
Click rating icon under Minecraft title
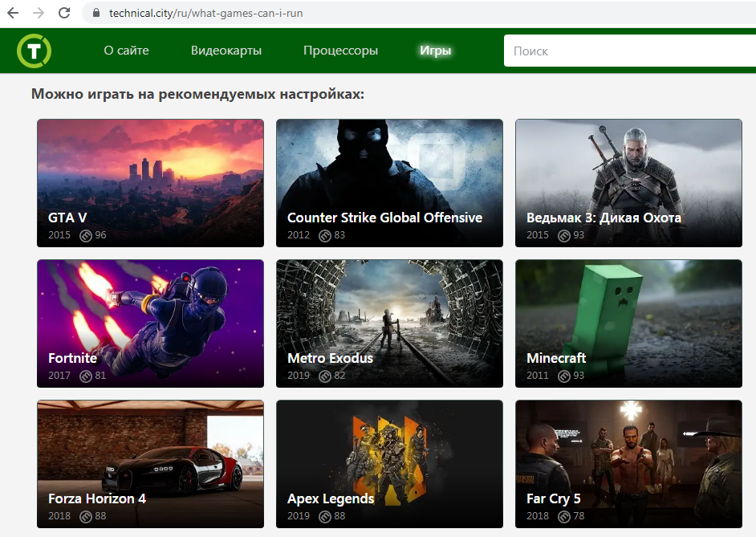pyautogui.click(x=564, y=376)
